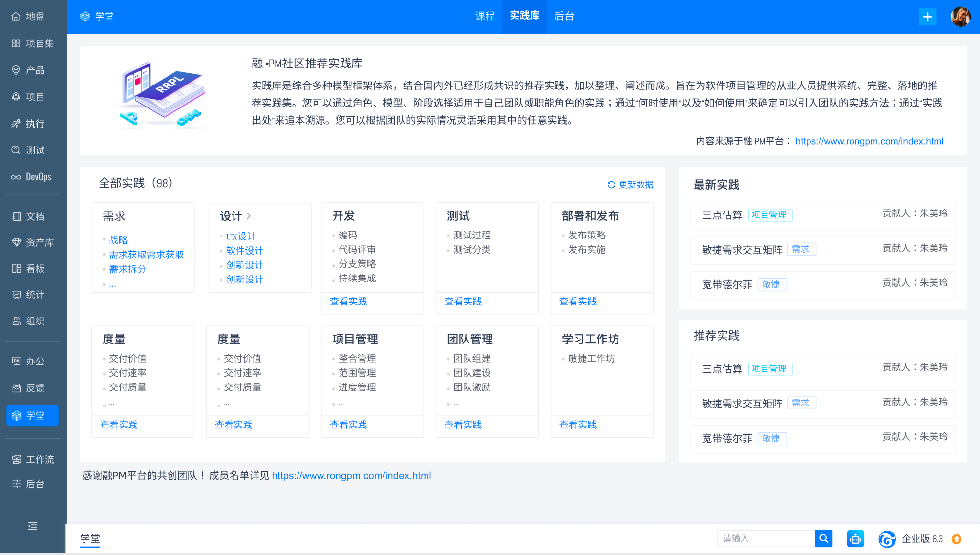Screen dimensions: 980x555
Task: Click the 更新数据 refresh icon
Action: coord(611,185)
